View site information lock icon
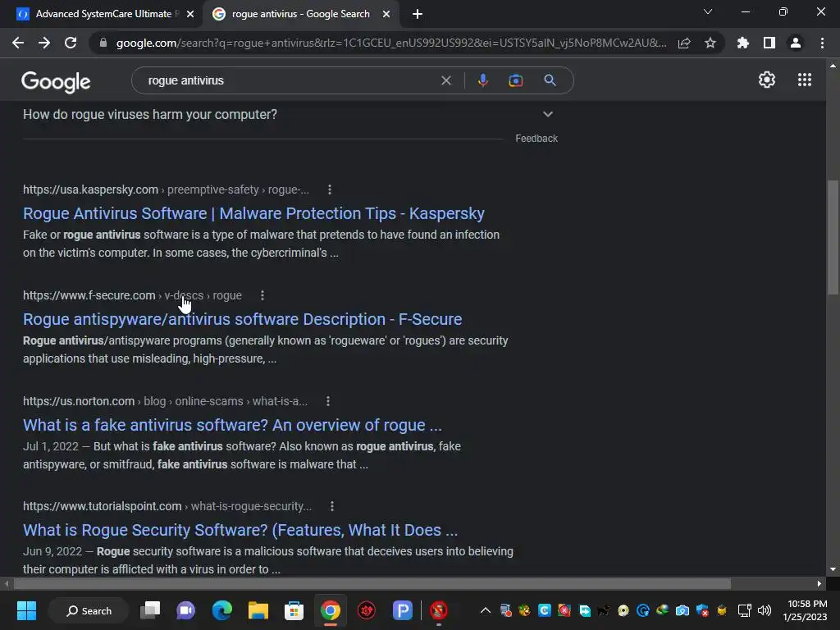The image size is (840, 630). [x=103, y=43]
